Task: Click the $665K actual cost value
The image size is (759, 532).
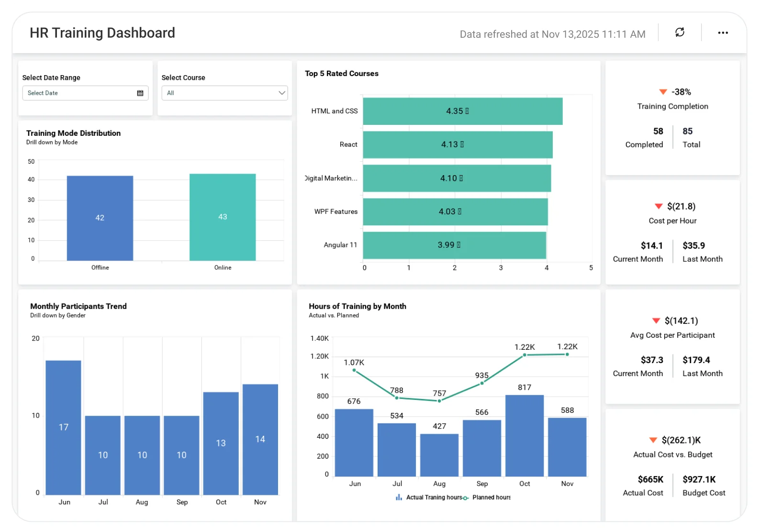Action: point(650,479)
